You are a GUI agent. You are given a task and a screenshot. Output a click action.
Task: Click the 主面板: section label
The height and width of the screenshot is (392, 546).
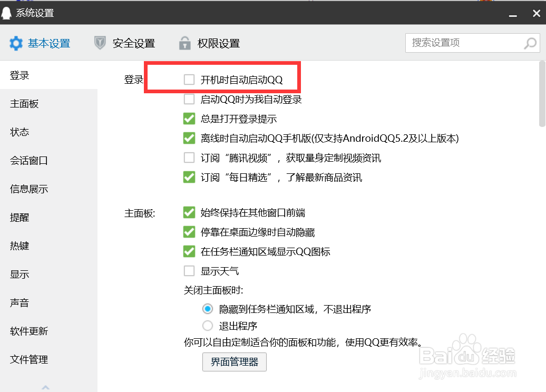coord(140,213)
